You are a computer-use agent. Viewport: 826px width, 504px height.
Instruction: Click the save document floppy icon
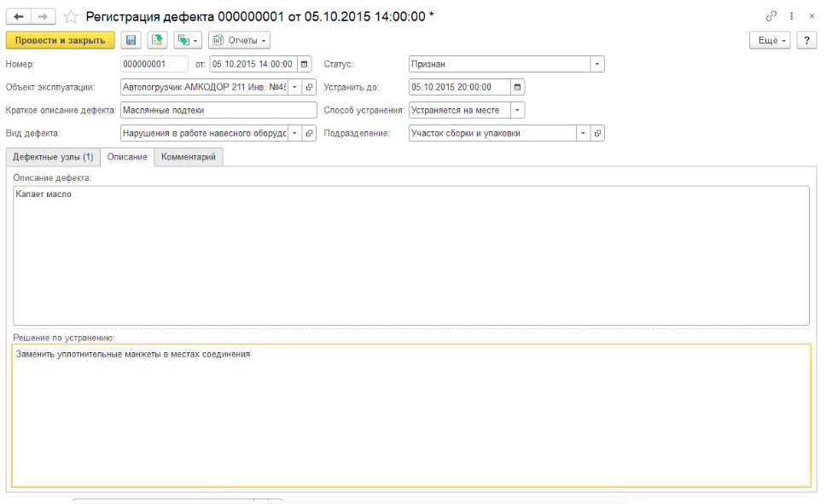coord(131,40)
